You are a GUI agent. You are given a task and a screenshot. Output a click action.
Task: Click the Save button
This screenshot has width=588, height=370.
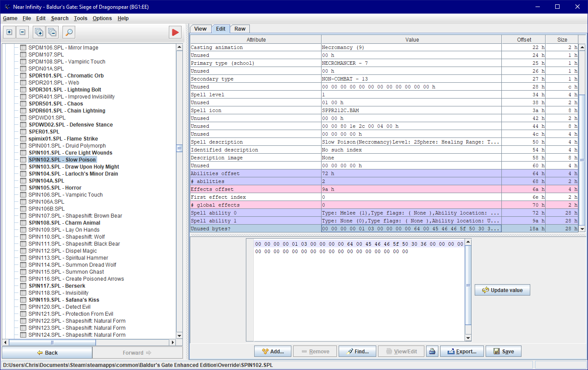[x=503, y=351]
